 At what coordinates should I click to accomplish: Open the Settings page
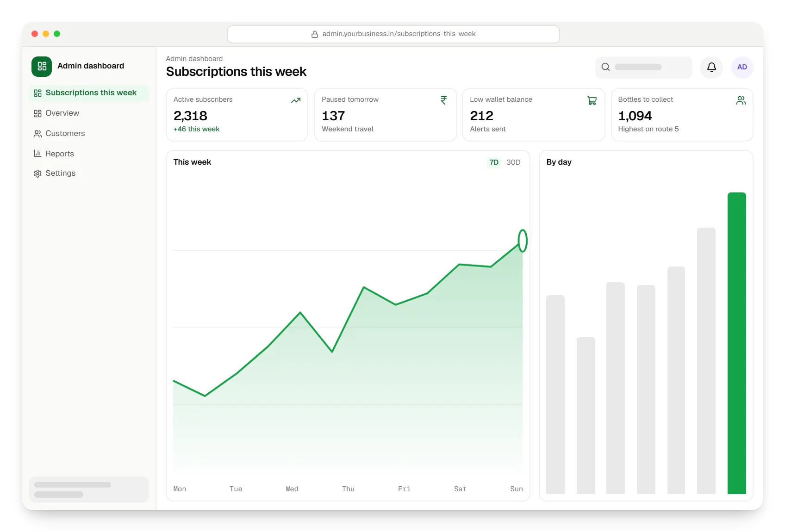[89, 173]
